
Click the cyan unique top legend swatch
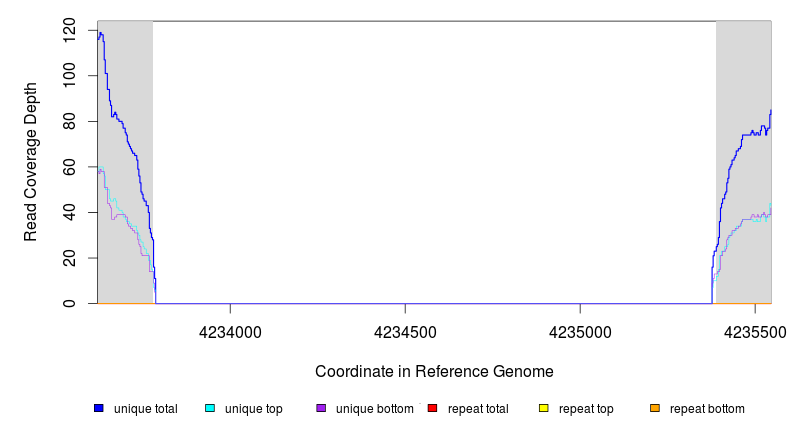coord(210,409)
